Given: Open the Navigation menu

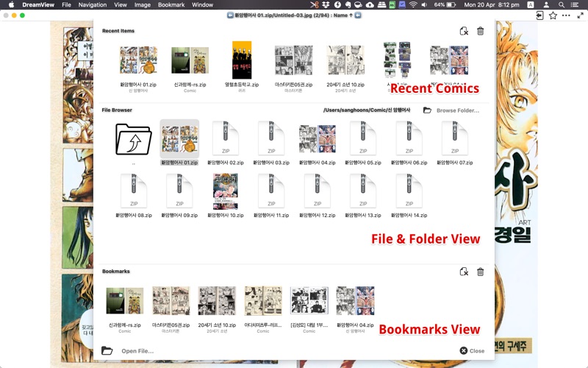Looking at the screenshot, I should (x=93, y=5).
